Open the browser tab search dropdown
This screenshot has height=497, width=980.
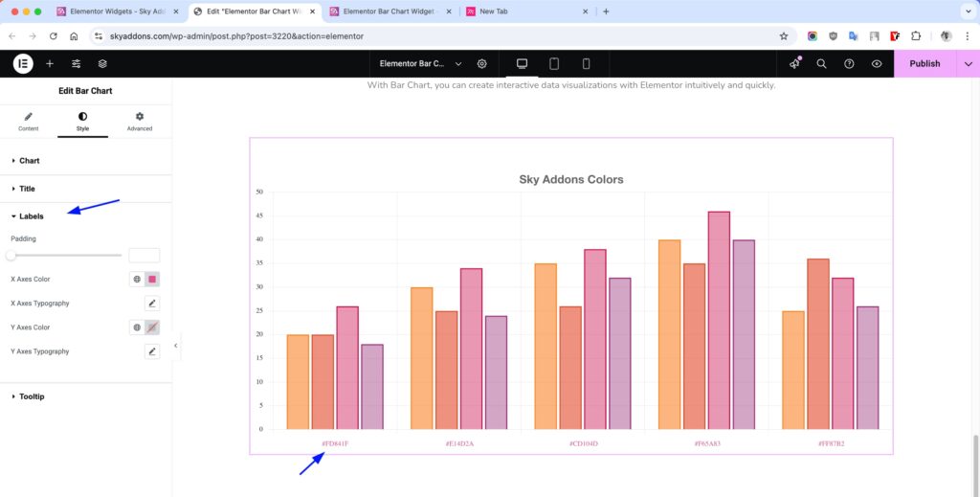pos(969,11)
